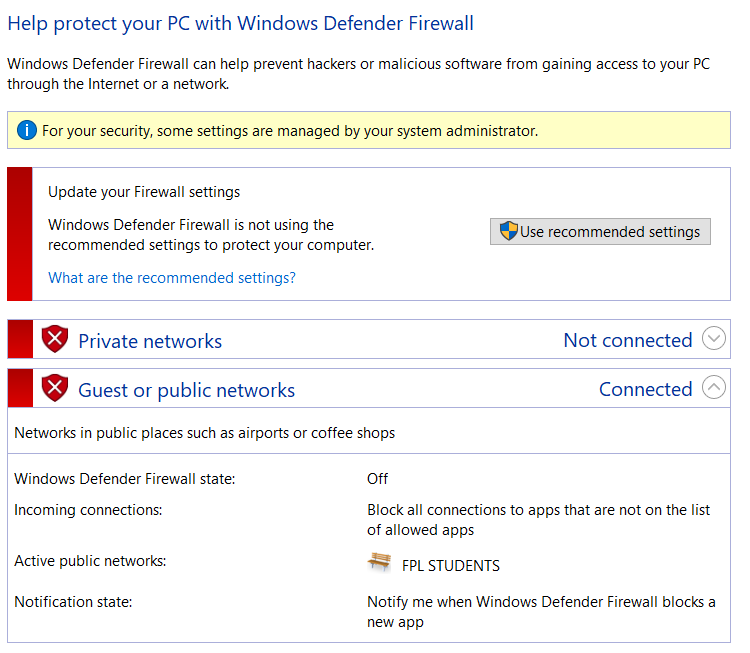Viewport: 750px width, 653px height.
Task: Click the yellow administrator notice banner text
Action: (x=290, y=131)
